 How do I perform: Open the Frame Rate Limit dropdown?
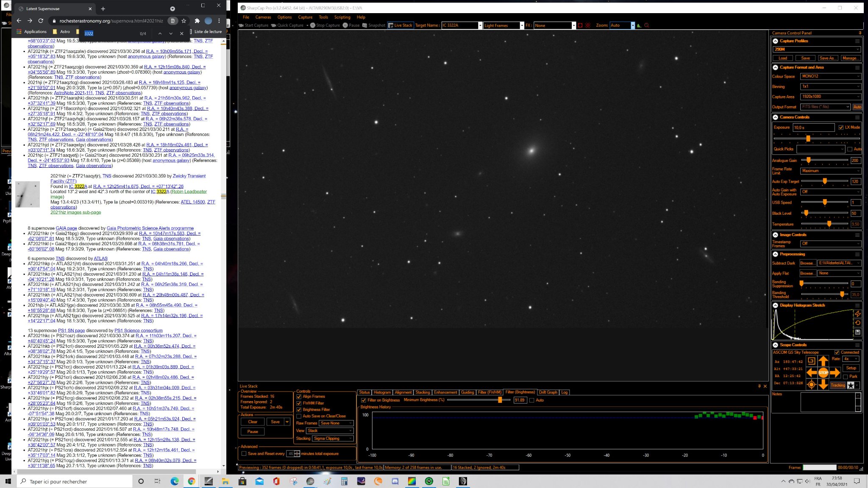pyautogui.click(x=830, y=171)
